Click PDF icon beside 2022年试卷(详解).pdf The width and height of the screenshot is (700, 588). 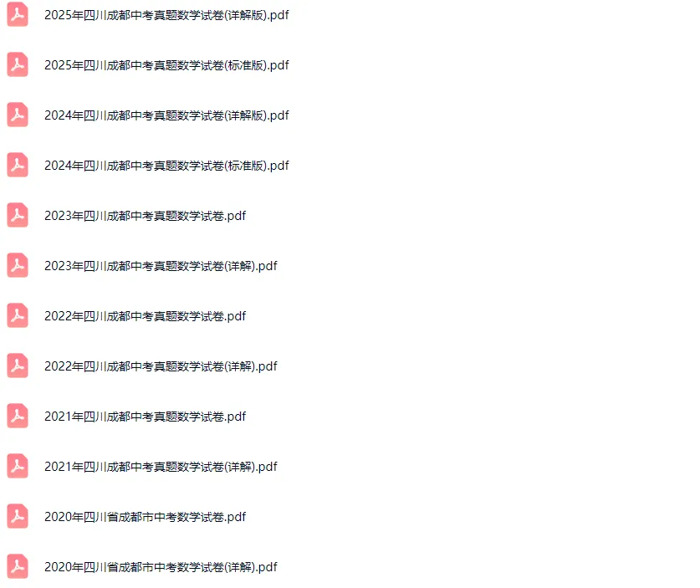pos(18,366)
